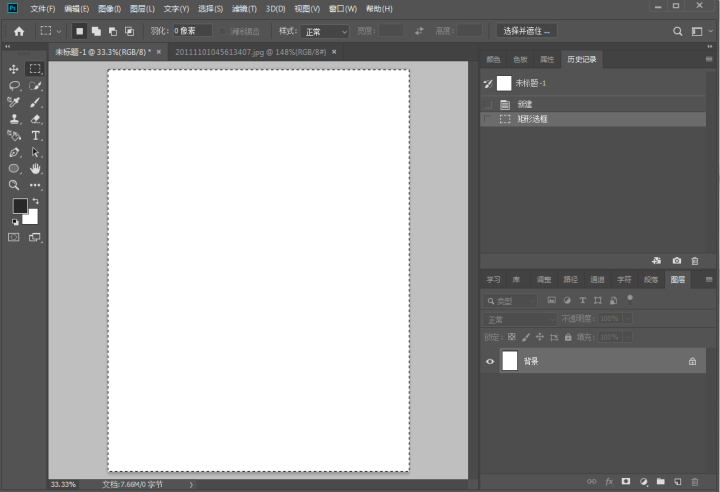Click the Home icon in options bar
This screenshot has height=492, width=720.
point(19,31)
